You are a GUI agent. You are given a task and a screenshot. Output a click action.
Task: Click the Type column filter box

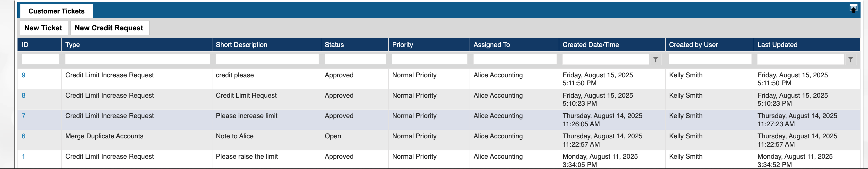point(137,59)
